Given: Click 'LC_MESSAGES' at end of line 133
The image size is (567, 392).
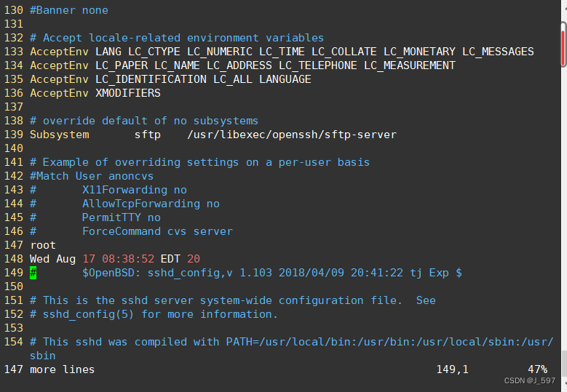Looking at the screenshot, I should [498, 52].
